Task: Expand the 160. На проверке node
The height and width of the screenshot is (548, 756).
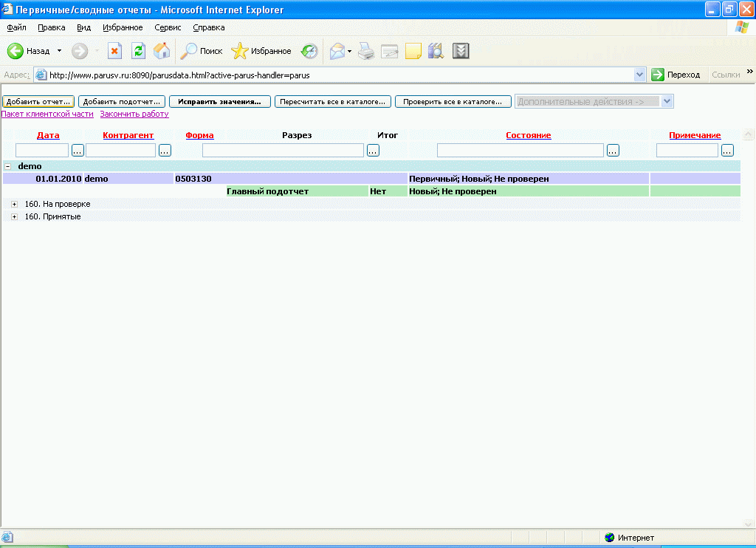Action: click(x=15, y=204)
